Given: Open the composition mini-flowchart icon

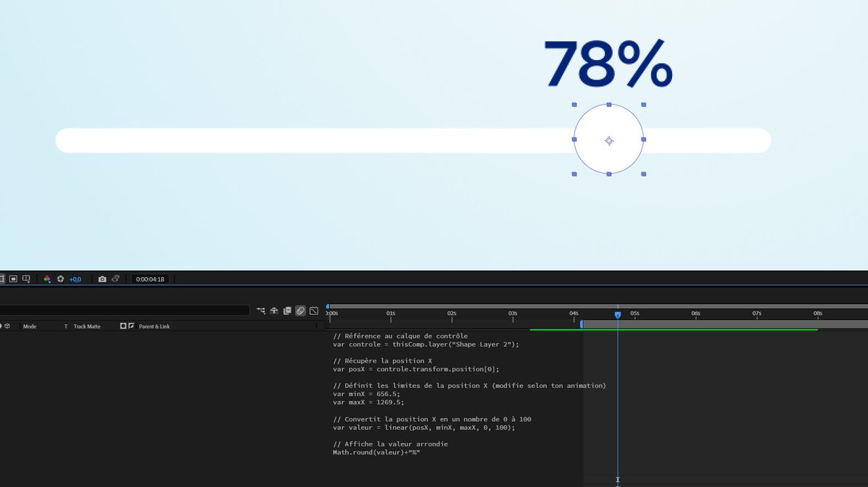Looking at the screenshot, I should (260, 311).
